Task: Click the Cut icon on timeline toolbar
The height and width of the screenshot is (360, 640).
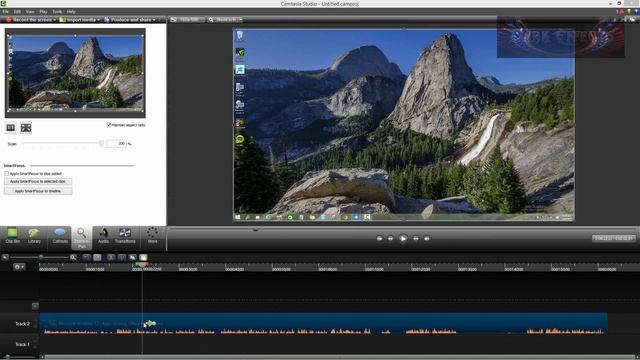Action: pyautogui.click(x=111, y=257)
